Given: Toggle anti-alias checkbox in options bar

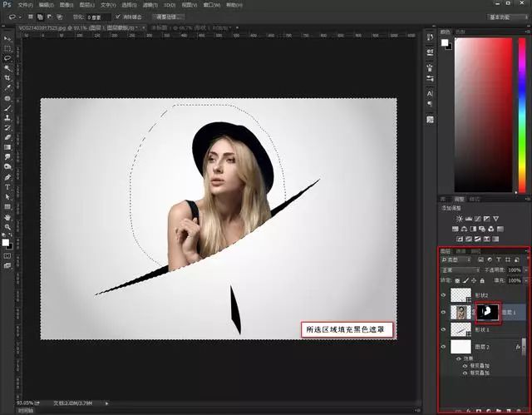Looking at the screenshot, I should pos(118,17).
